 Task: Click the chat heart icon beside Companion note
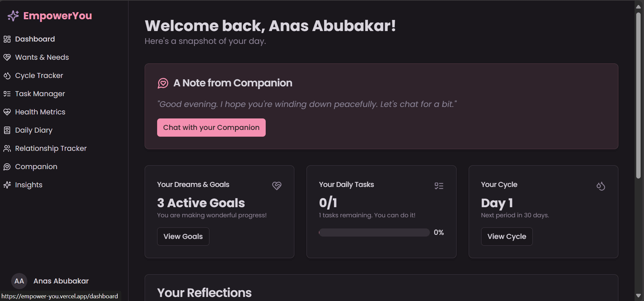point(163,83)
